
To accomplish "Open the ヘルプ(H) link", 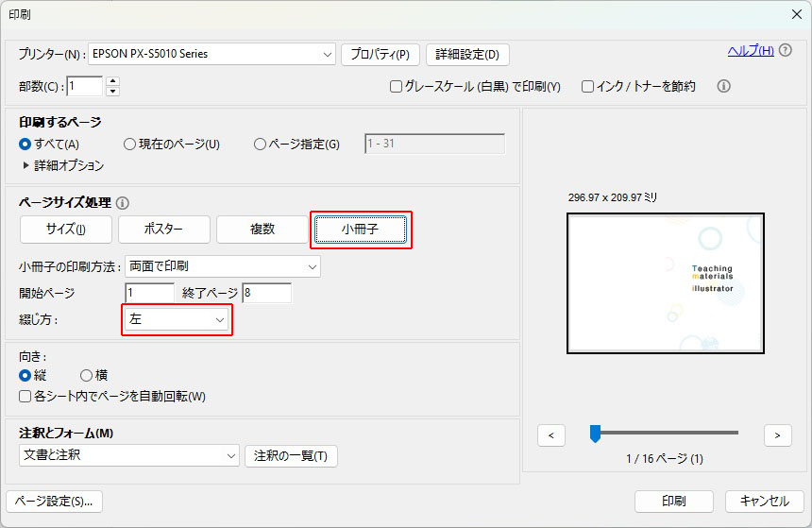I will [x=751, y=50].
